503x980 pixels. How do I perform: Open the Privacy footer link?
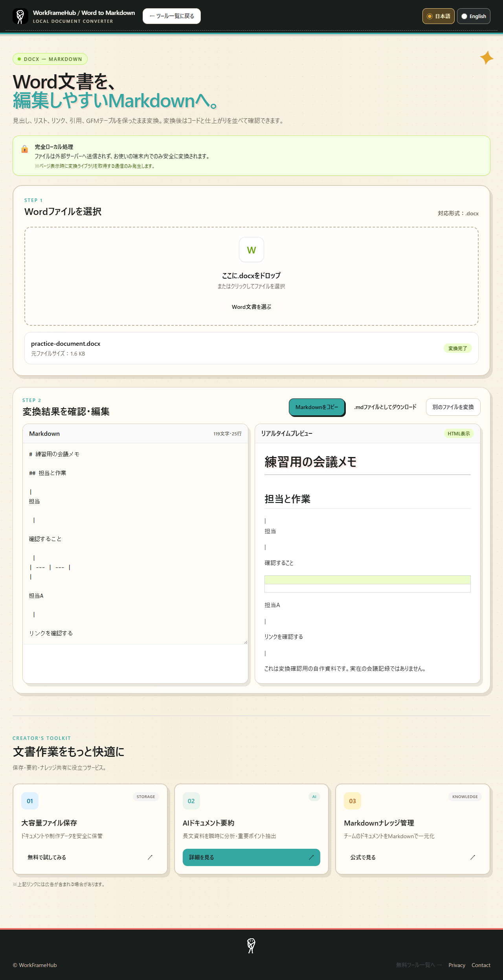tap(457, 965)
